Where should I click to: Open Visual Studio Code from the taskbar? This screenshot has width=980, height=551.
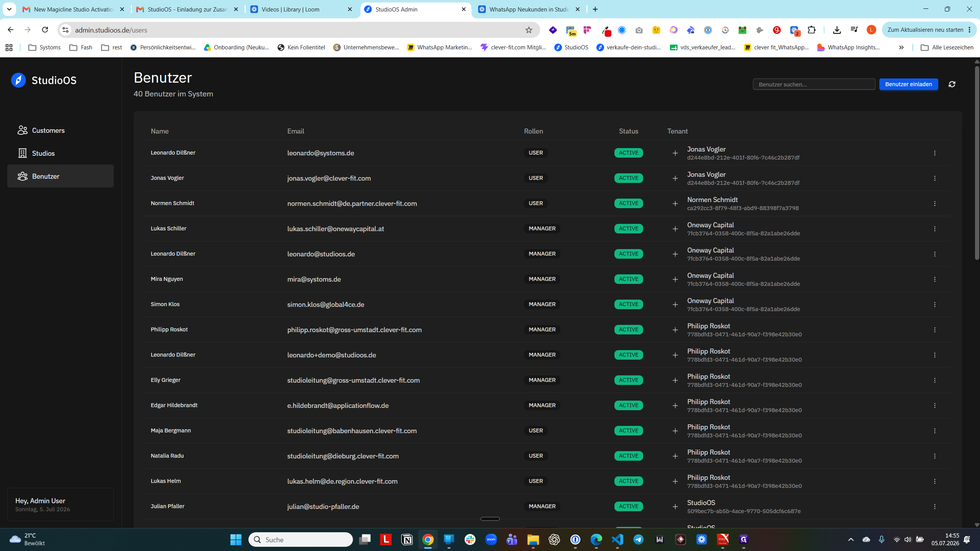(617, 540)
